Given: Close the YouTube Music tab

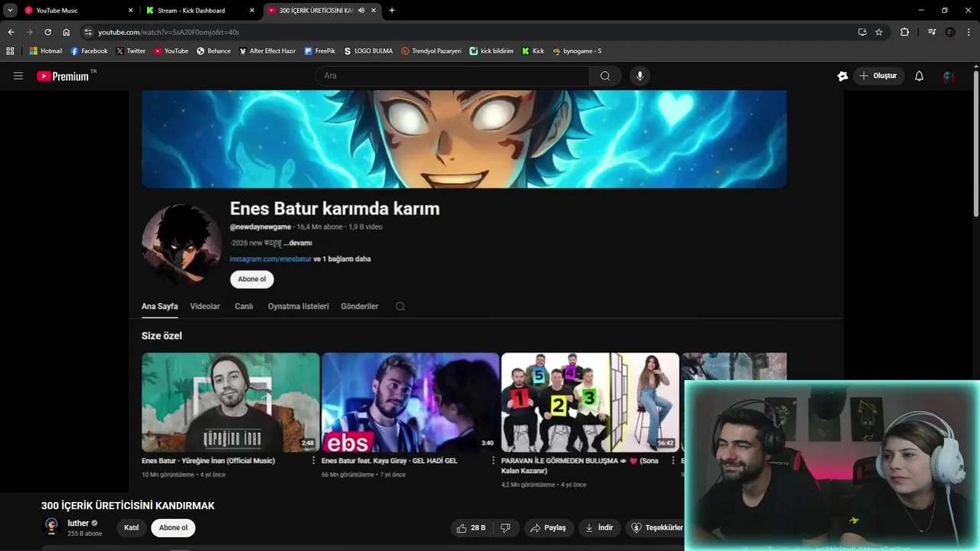Looking at the screenshot, I should point(130,11).
